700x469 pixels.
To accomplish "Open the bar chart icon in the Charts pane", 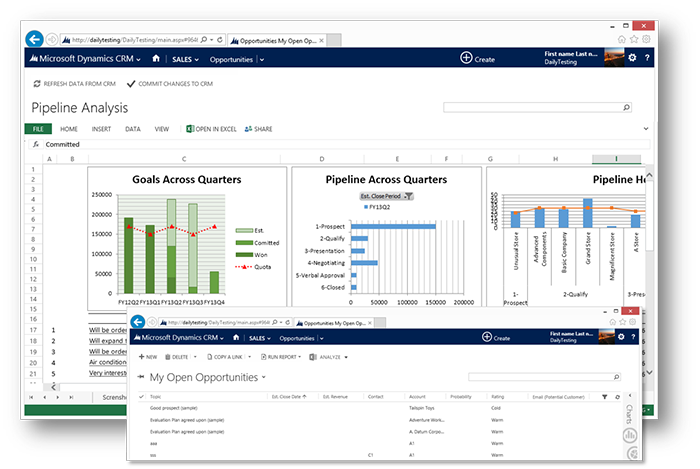I will pos(630,435).
